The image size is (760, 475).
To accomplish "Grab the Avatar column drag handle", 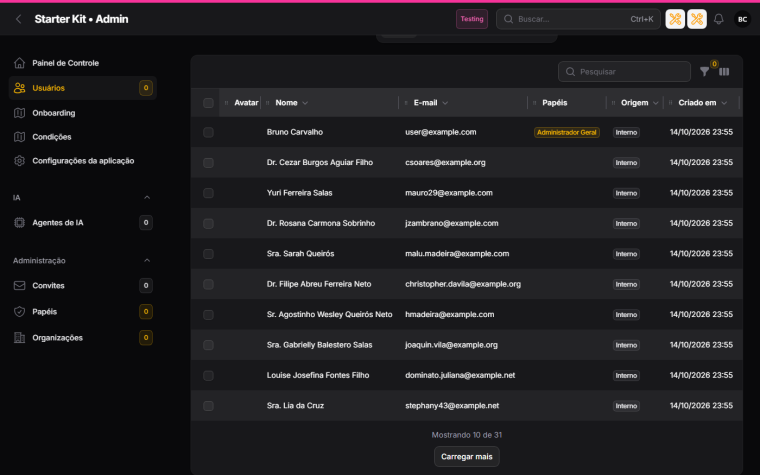I will click(x=226, y=103).
